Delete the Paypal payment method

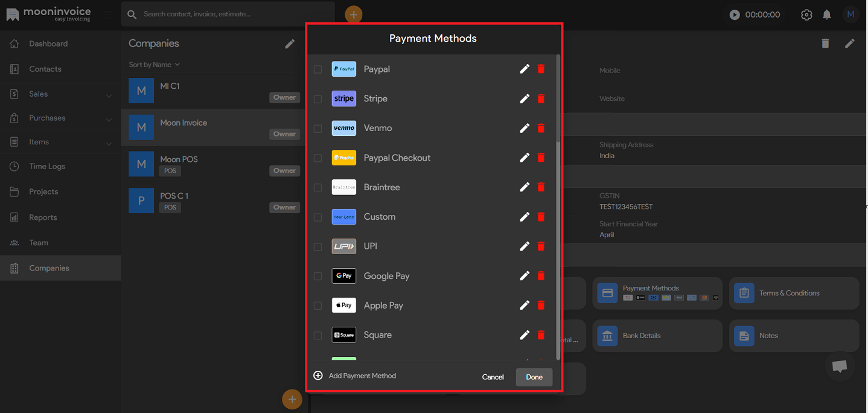tap(541, 69)
